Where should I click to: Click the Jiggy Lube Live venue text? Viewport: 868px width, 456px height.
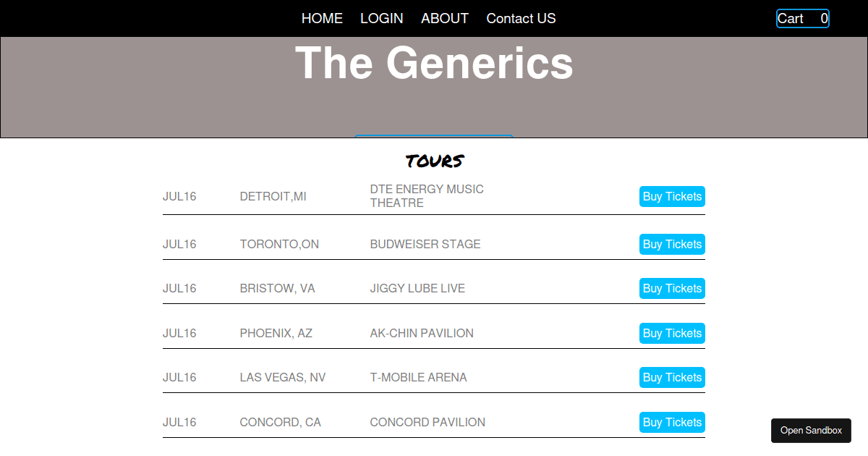417,288
